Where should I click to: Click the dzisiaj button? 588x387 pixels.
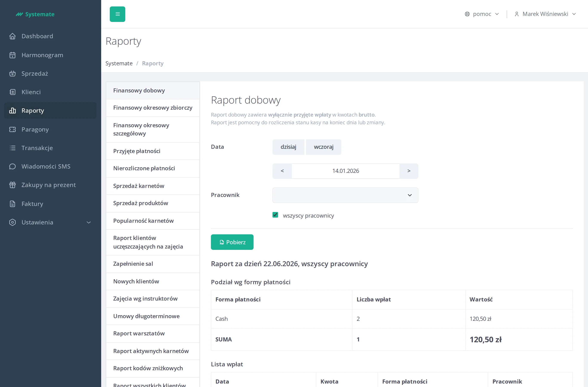coord(288,147)
